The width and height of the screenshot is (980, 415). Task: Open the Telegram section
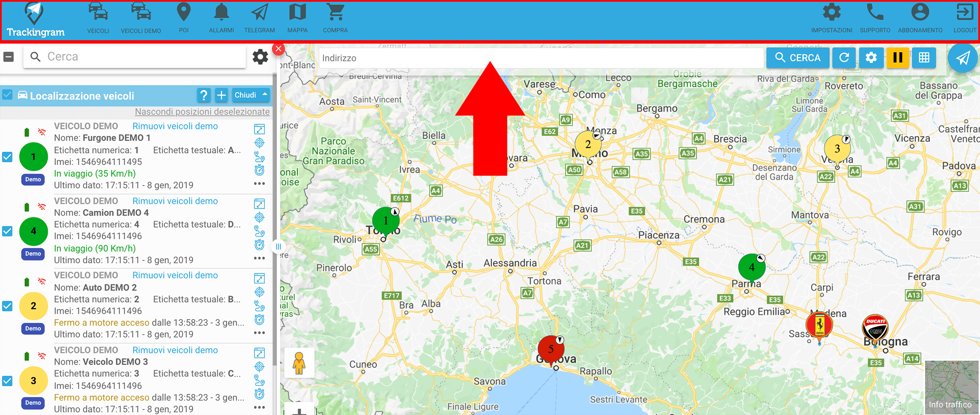click(259, 18)
